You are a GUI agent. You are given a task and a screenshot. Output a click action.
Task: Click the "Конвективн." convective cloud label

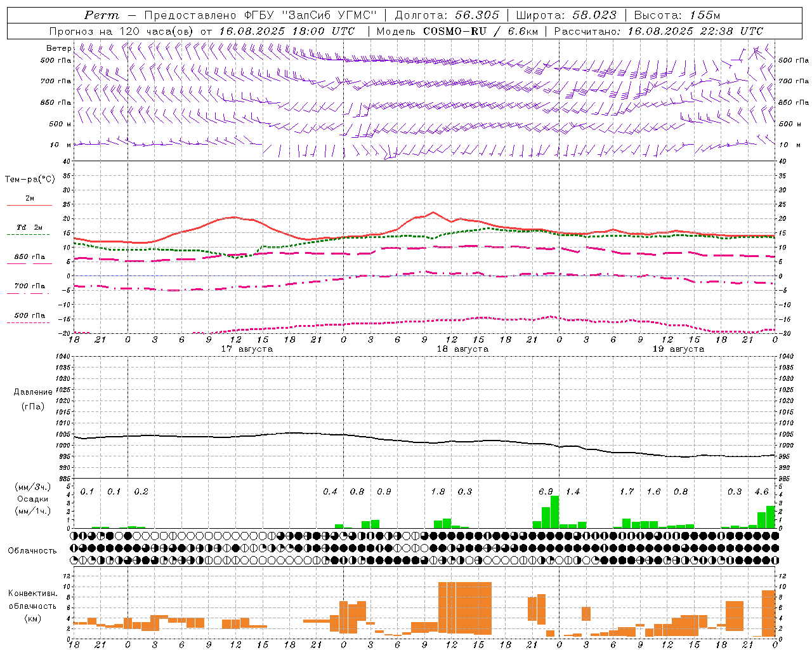click(x=33, y=594)
